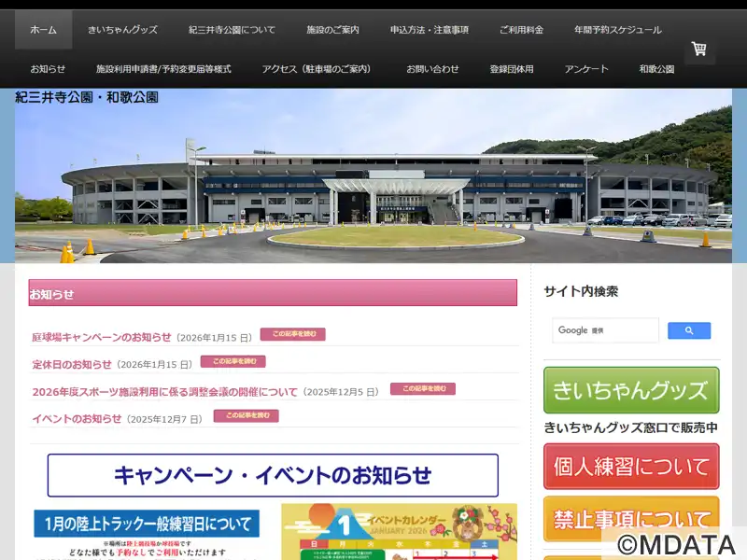This screenshot has width=747, height=560.
Task: Click the blue Google search magnifier button
Action: point(689,330)
